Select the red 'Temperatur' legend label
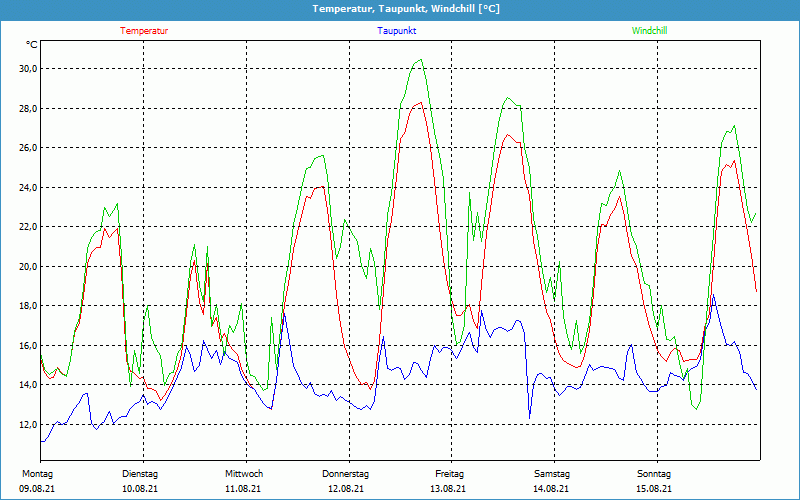800x500 pixels. click(x=144, y=31)
